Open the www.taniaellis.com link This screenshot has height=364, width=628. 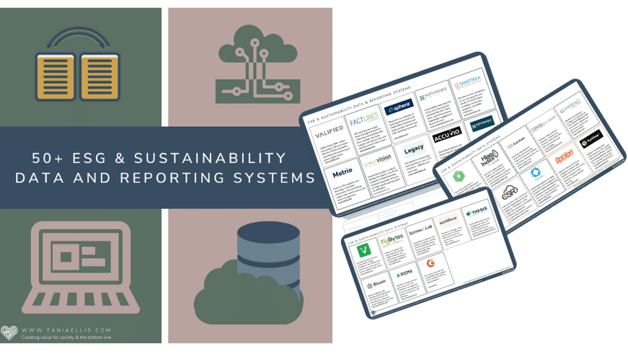[x=66, y=330]
